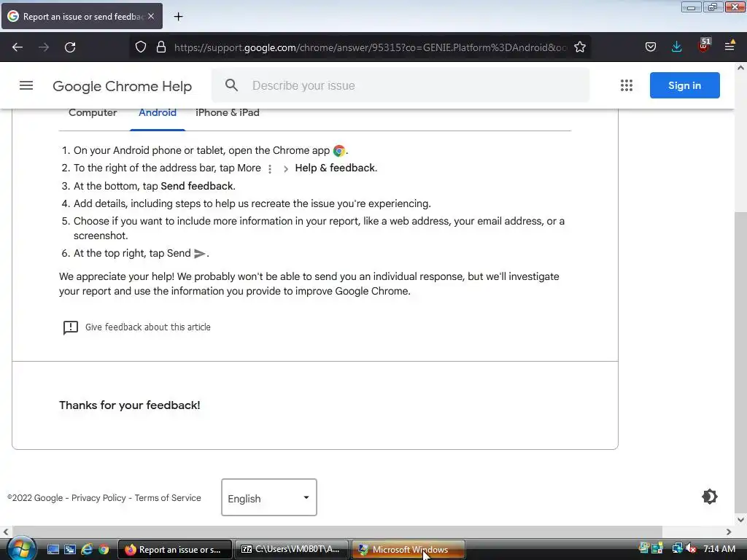The image size is (747, 560).
Task: Click scroll-down arrow on vertical scrollbar
Action: pyautogui.click(x=741, y=519)
